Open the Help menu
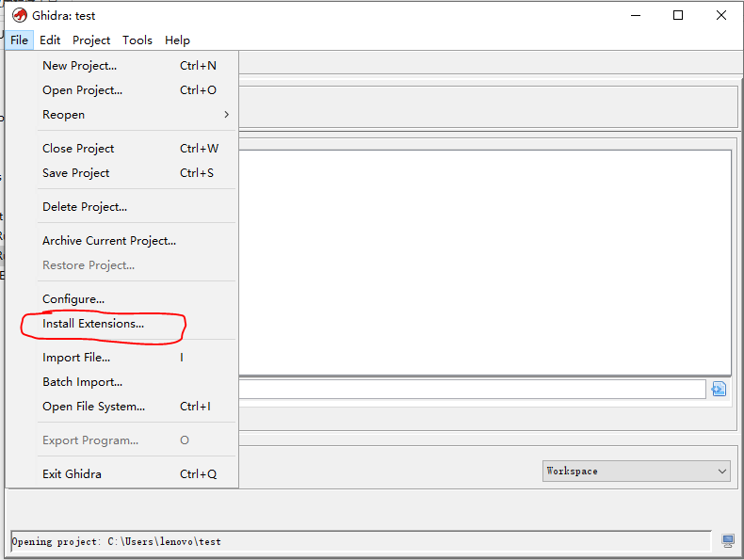The width and height of the screenshot is (744, 560). tap(177, 40)
